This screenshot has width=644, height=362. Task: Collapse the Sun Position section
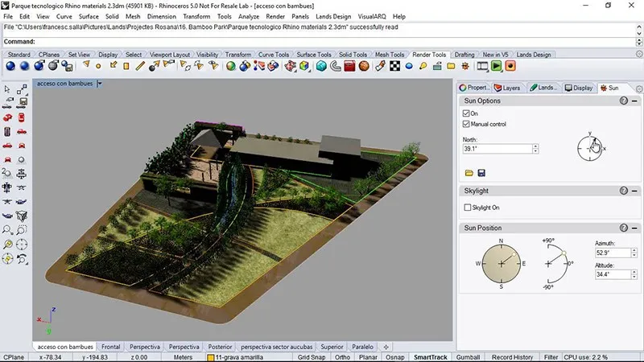pyautogui.click(x=635, y=228)
